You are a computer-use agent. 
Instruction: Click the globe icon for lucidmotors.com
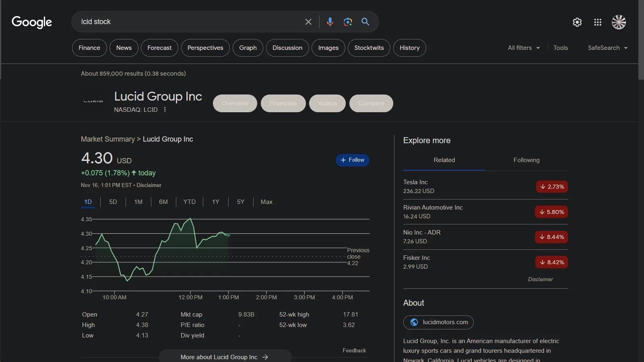[x=414, y=322]
